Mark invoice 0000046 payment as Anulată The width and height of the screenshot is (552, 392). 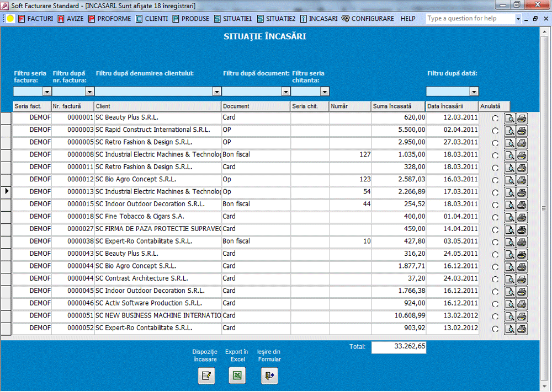(495, 304)
